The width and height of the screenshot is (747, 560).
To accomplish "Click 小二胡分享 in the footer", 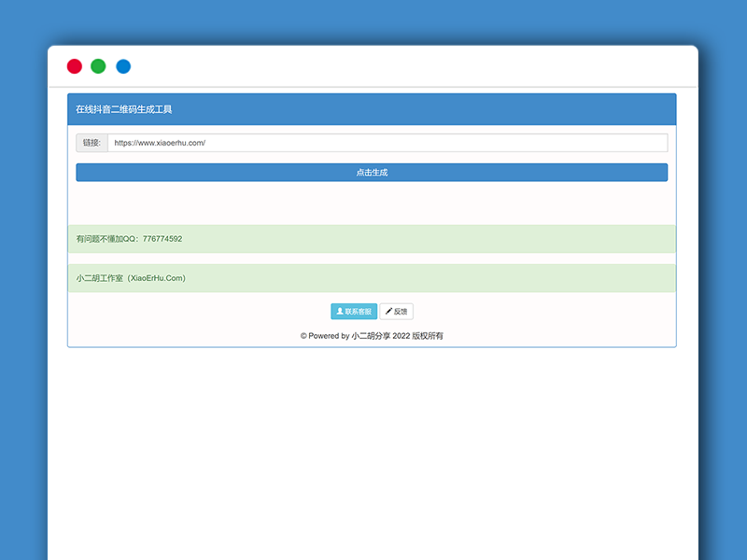I will click(x=371, y=336).
